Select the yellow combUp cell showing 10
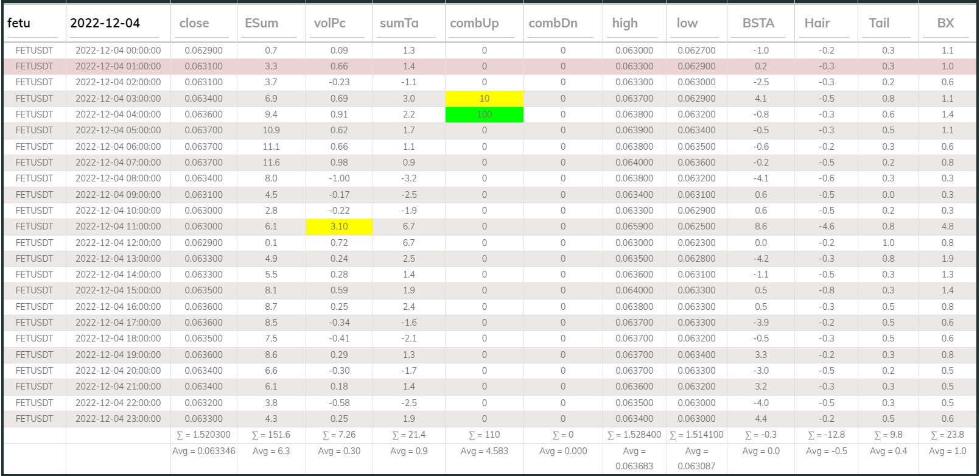 coord(485,99)
